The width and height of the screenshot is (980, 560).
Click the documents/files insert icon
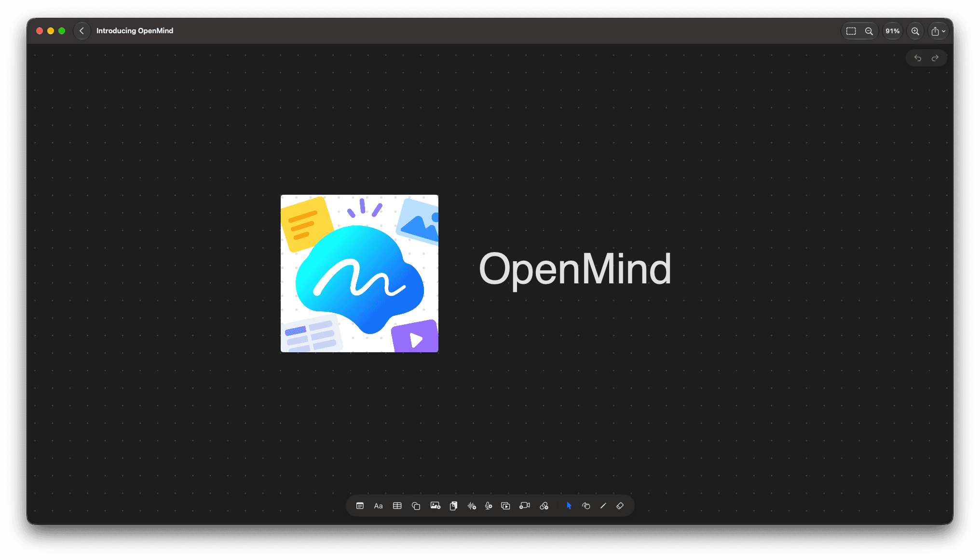tap(453, 506)
